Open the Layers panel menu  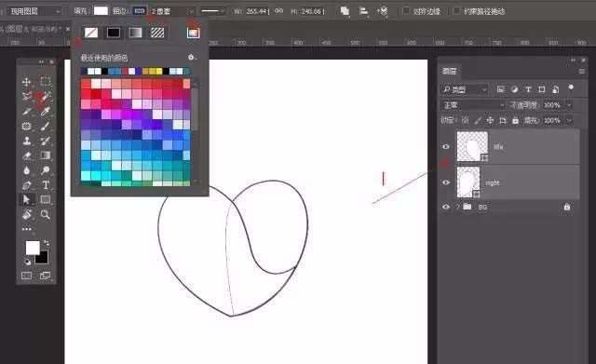(581, 71)
